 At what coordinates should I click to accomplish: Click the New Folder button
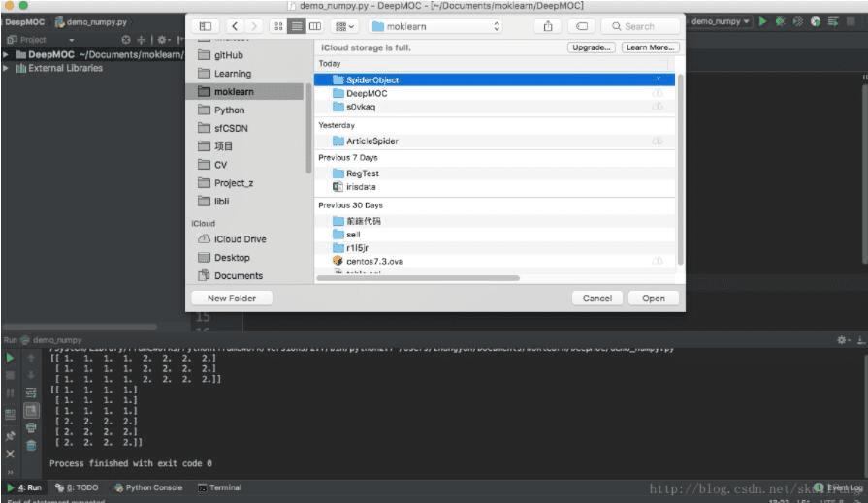coord(232,298)
